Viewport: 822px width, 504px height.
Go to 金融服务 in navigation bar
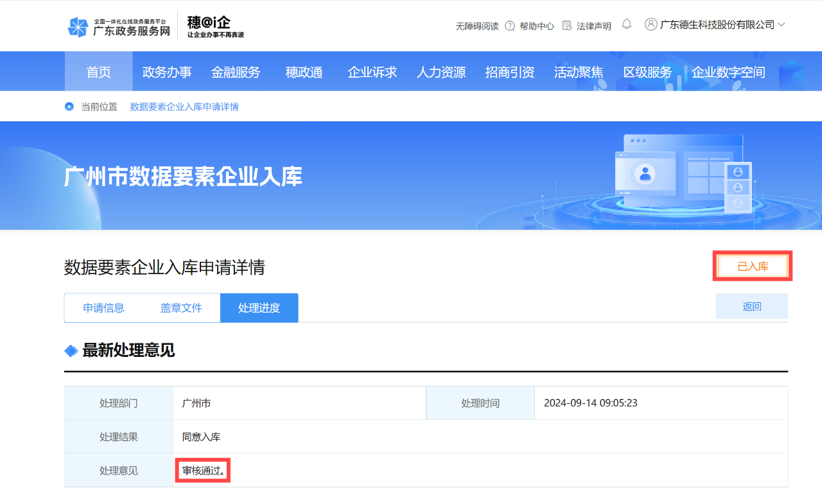coord(236,72)
